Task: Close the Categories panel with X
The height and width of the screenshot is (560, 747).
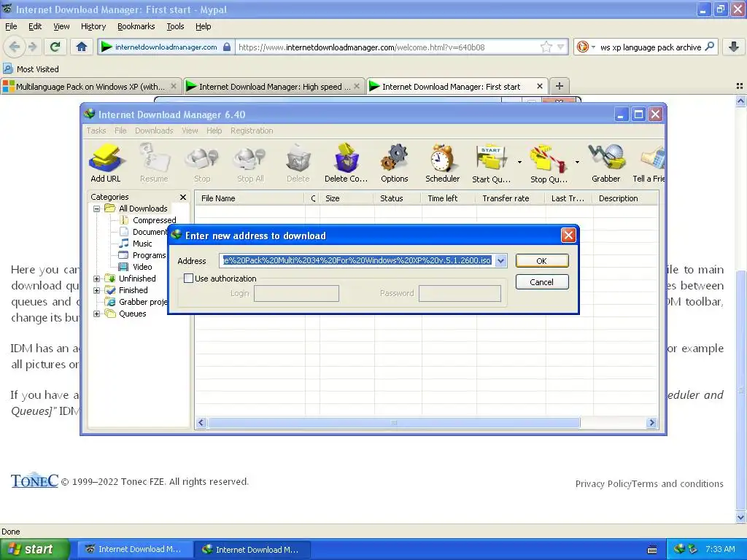Action: 183,197
